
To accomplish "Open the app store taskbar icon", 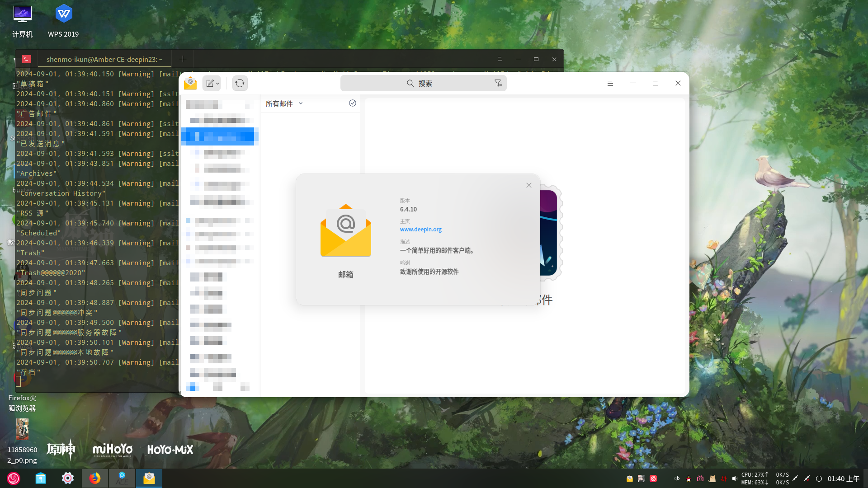I will (x=41, y=478).
